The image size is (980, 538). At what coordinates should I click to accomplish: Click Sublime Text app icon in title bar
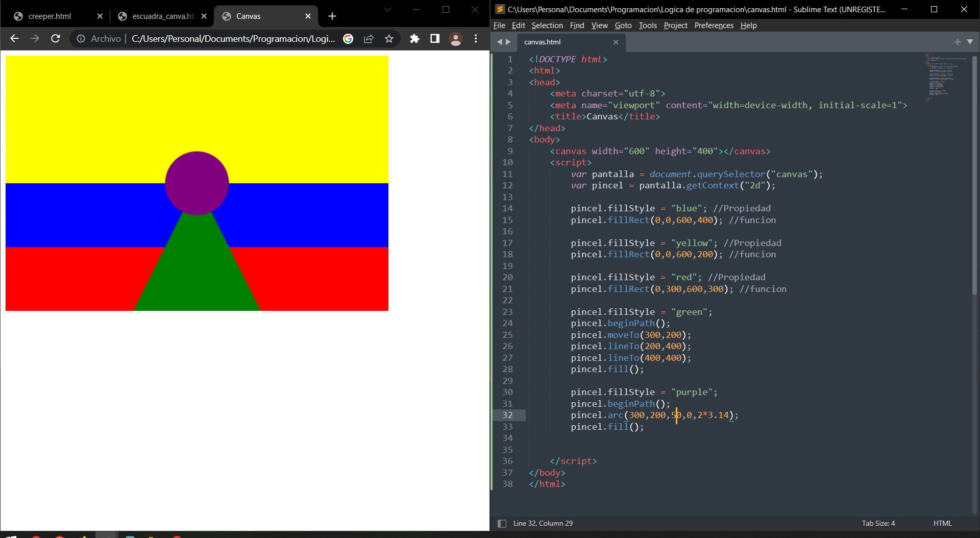pos(500,9)
